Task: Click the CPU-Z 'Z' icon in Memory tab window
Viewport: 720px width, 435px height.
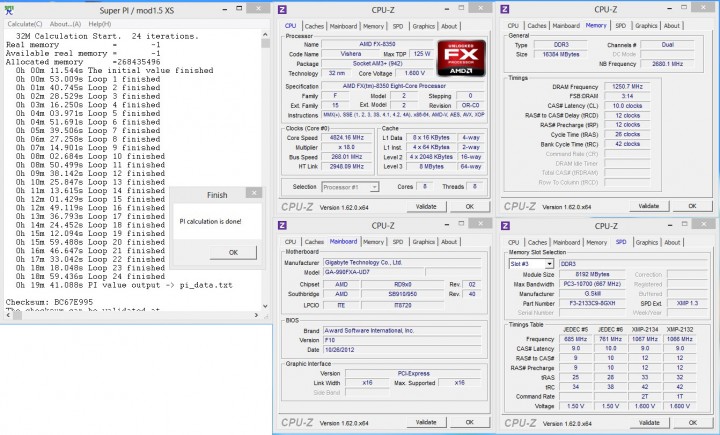Action: [505, 9]
